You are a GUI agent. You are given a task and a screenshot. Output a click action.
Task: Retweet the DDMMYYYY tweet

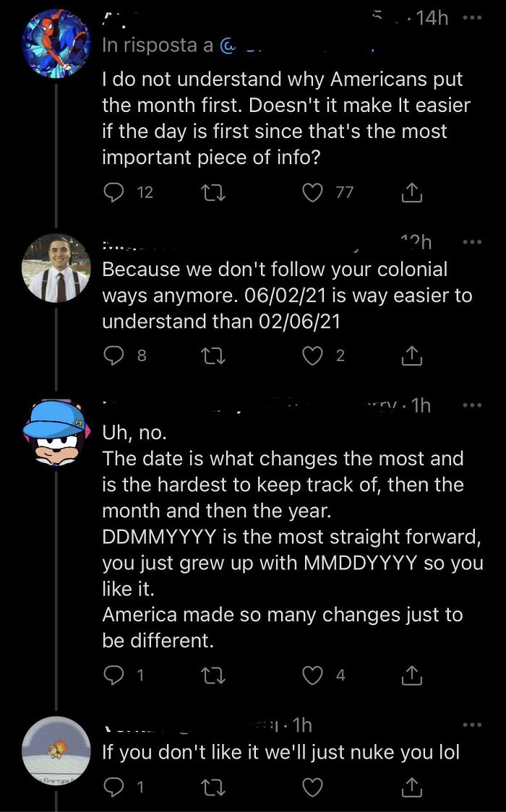point(214,675)
